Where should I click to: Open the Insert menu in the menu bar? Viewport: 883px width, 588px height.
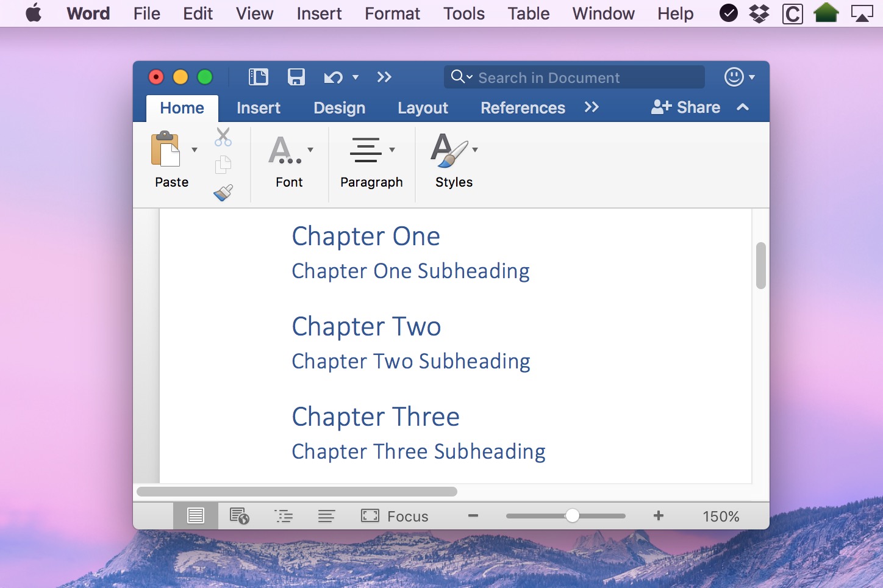tap(319, 13)
